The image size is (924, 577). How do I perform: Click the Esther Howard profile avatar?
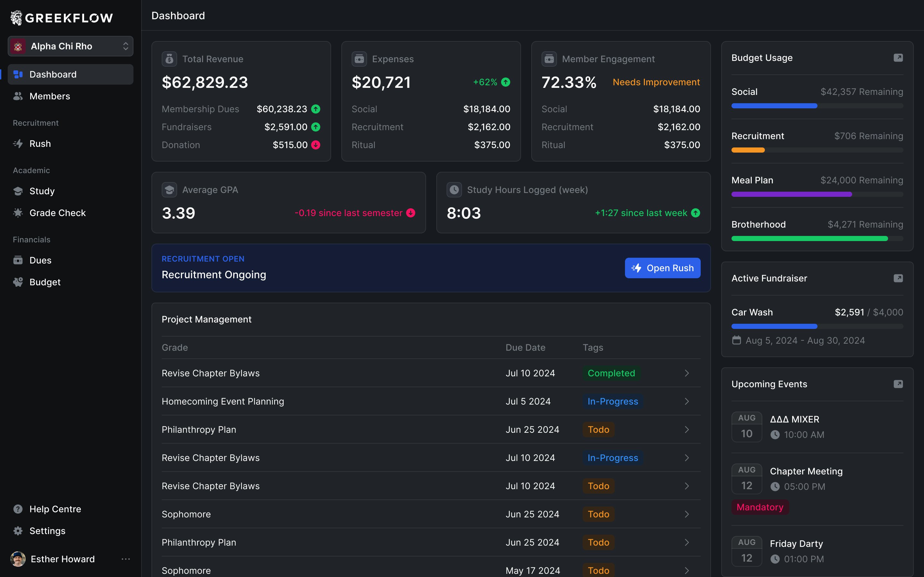pos(18,559)
